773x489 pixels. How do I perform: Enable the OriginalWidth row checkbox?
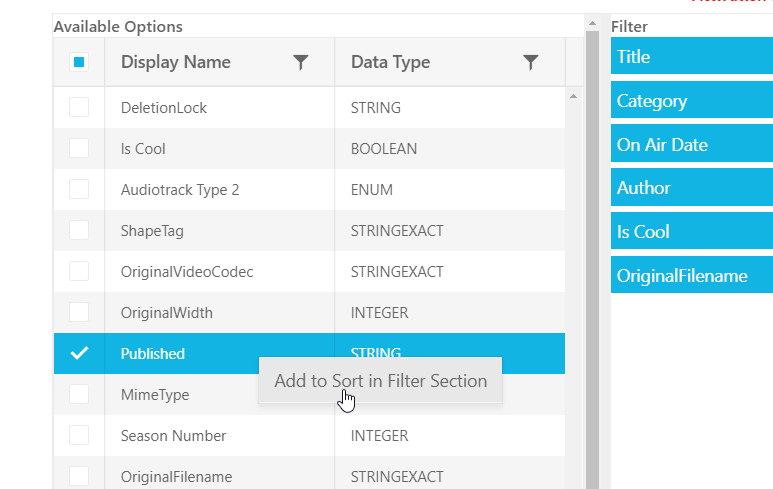click(79, 312)
